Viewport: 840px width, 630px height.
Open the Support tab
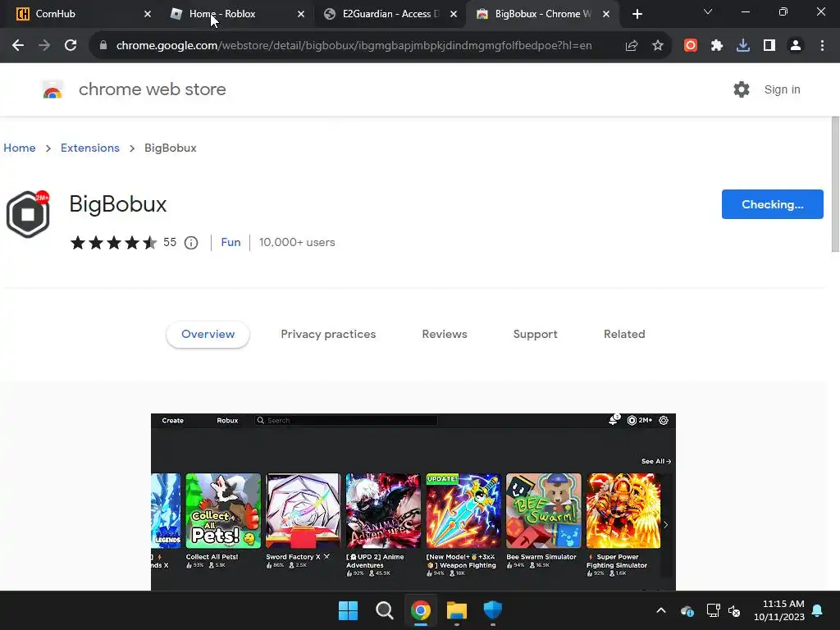[535, 335]
